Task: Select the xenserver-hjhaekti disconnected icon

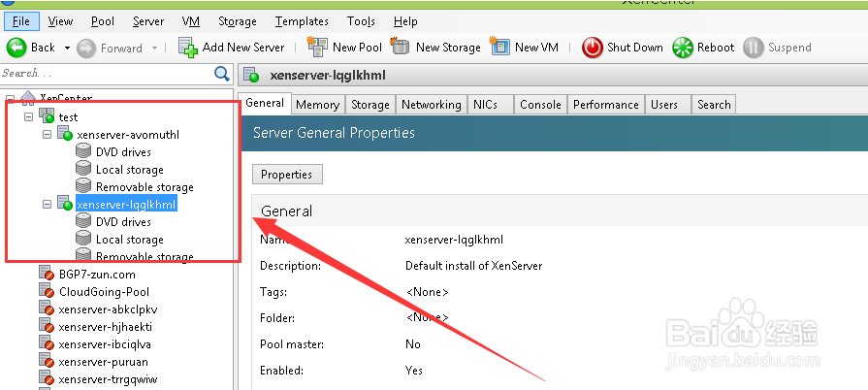Action: 47,326
